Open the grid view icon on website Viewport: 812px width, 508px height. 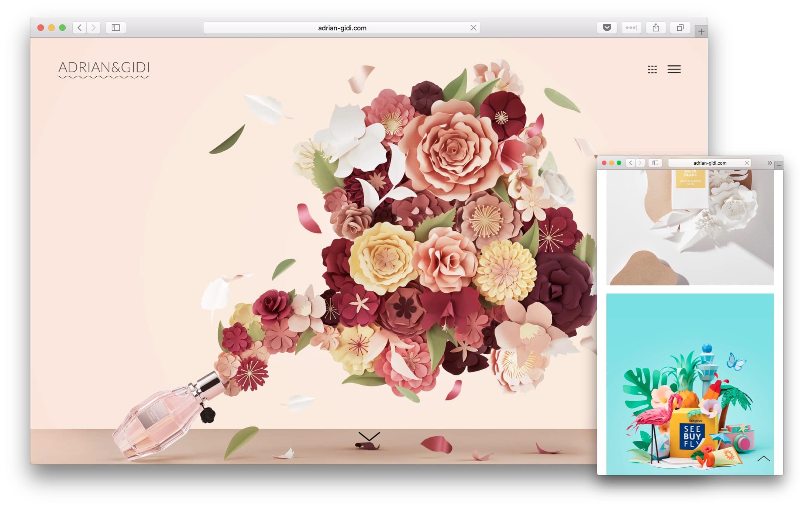pyautogui.click(x=652, y=69)
